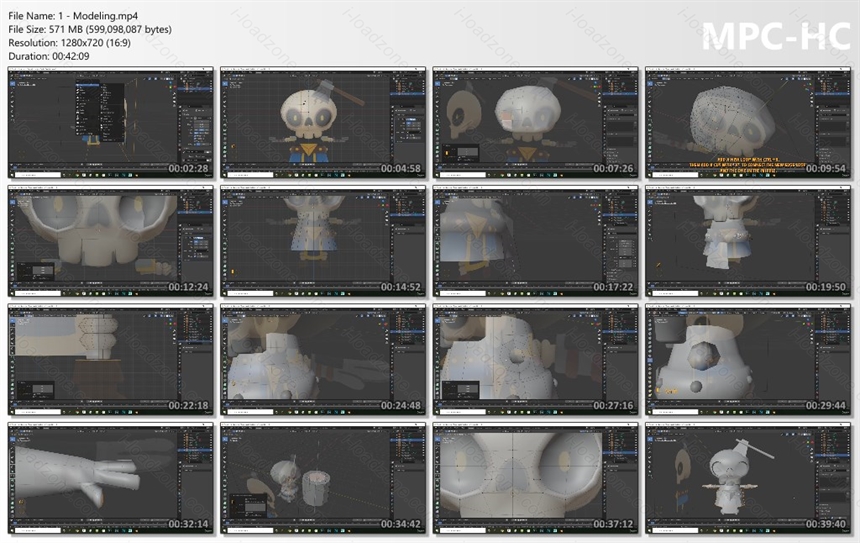The image size is (860, 543).
Task: Click the Duration '00:42:09' line
Action: [49, 56]
